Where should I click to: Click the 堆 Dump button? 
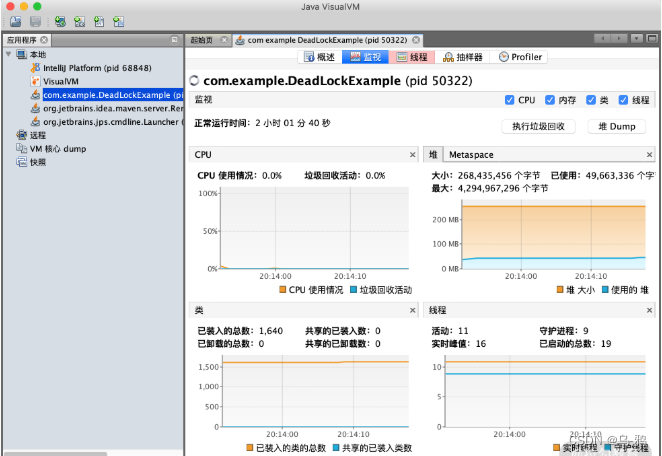click(x=617, y=126)
